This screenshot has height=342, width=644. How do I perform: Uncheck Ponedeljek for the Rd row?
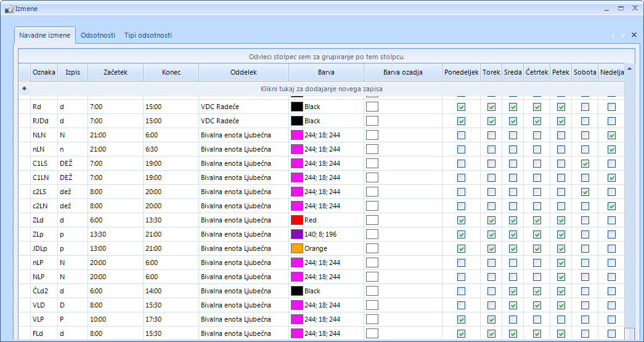click(x=461, y=107)
